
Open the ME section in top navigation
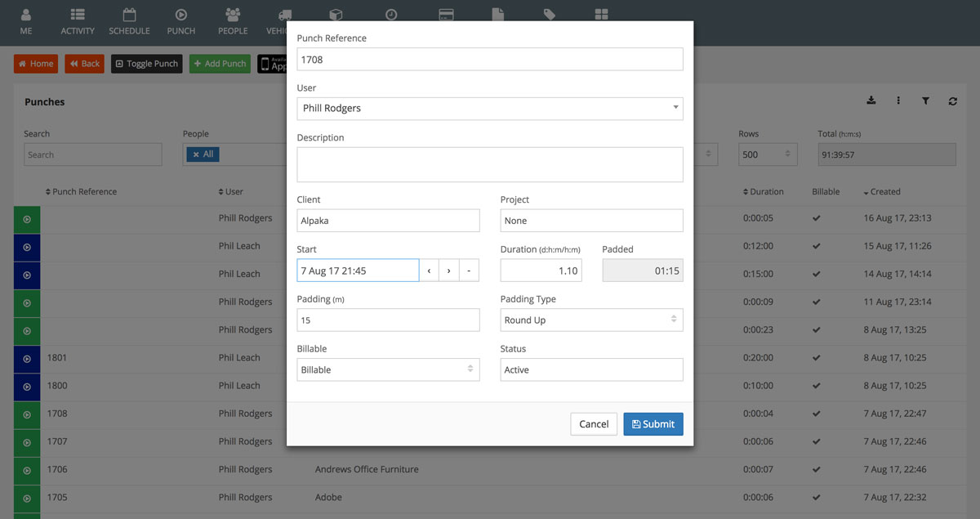tap(26, 21)
